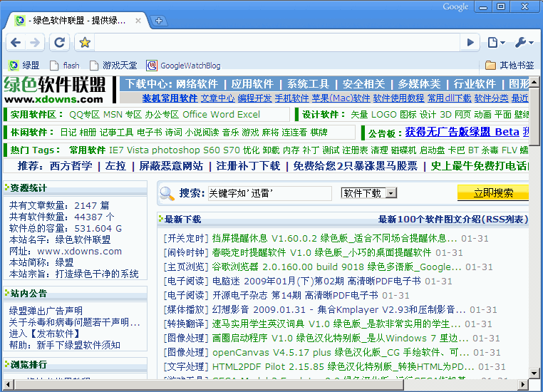The height and width of the screenshot is (392, 543).
Task: Open 幻想影音 2009.01.31 entry
Action: pos(338,309)
